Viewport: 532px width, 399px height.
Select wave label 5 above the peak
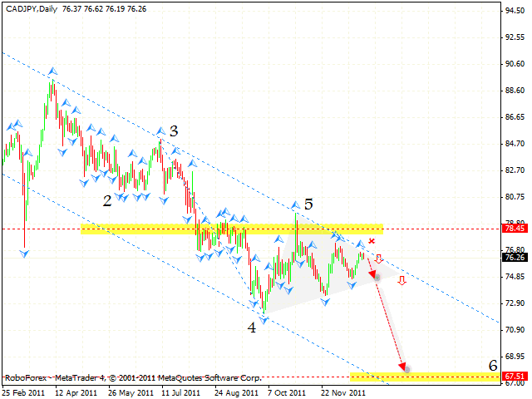click(308, 203)
